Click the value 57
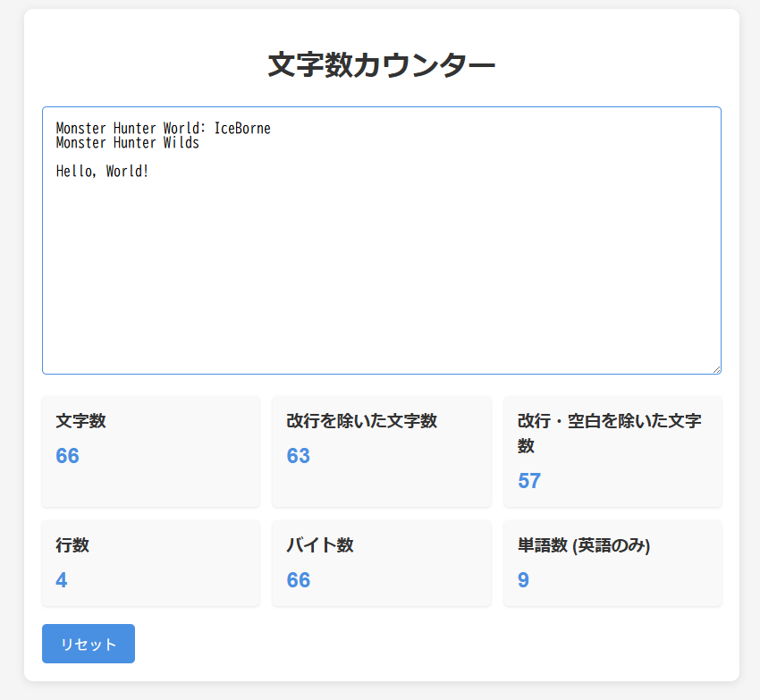 click(x=529, y=481)
